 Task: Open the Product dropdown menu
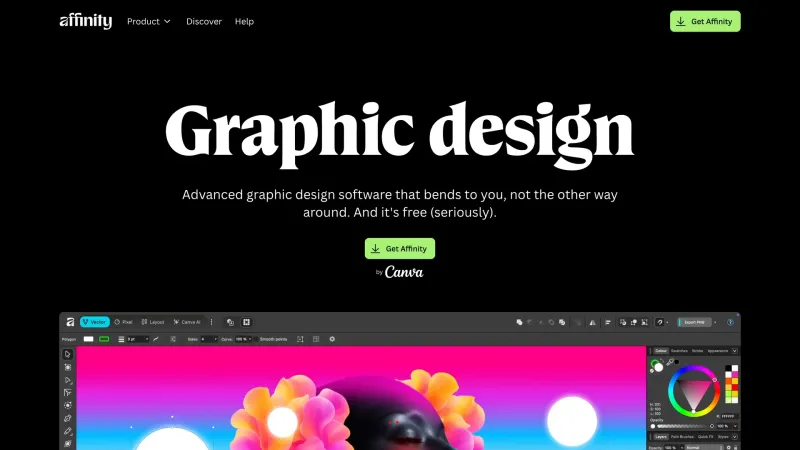(149, 21)
